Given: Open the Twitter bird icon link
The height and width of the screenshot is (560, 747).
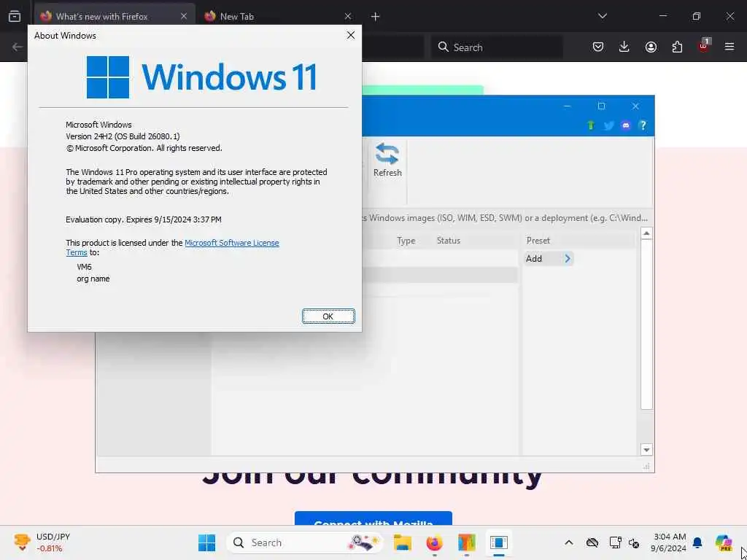Looking at the screenshot, I should point(608,125).
